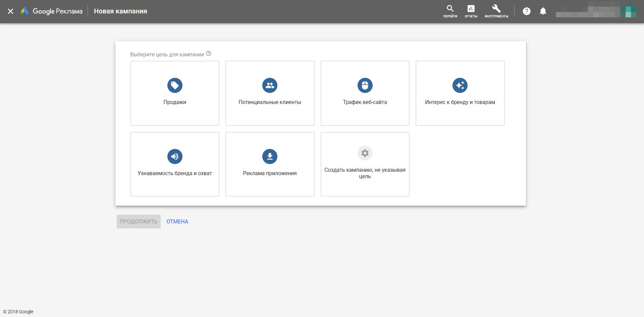The width and height of the screenshot is (644, 317).
Task: Open the Отчеты reports menu
Action: 471,11
